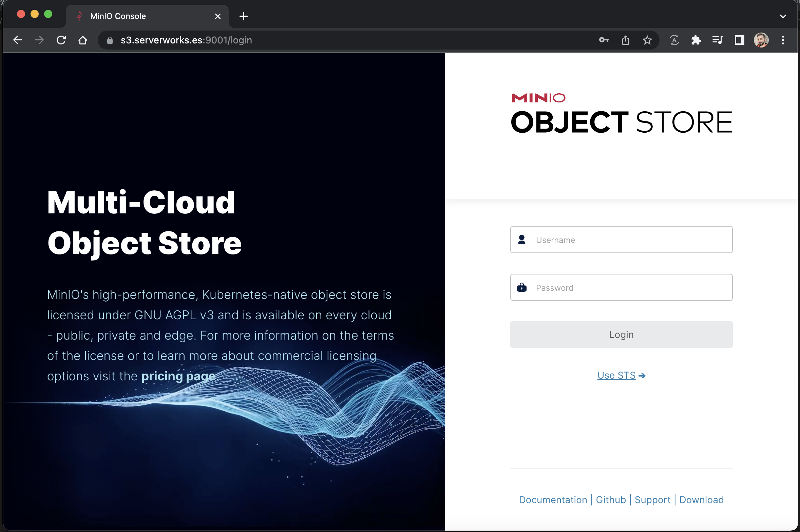Image resolution: width=800 pixels, height=532 pixels.
Task: Open the Chrome three-dot menu
Action: point(783,40)
